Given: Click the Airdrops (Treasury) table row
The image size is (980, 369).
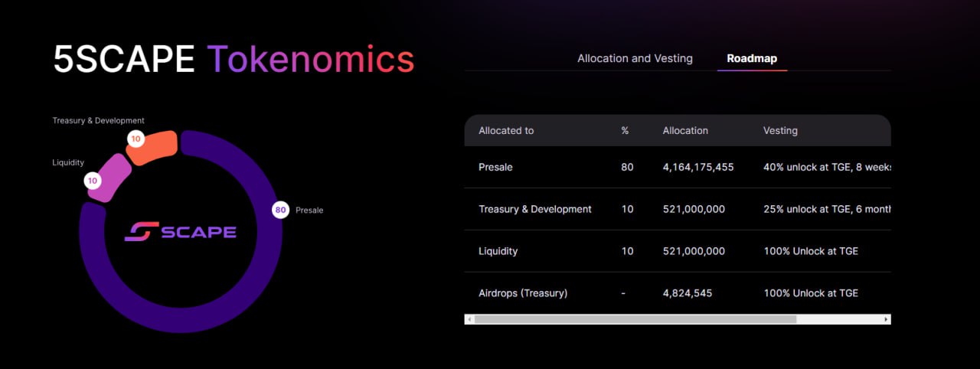Looking at the screenshot, I should [x=678, y=292].
